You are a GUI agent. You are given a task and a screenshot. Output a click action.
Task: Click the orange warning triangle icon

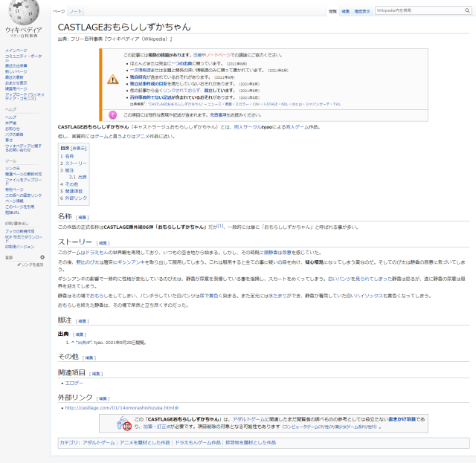coord(112,79)
